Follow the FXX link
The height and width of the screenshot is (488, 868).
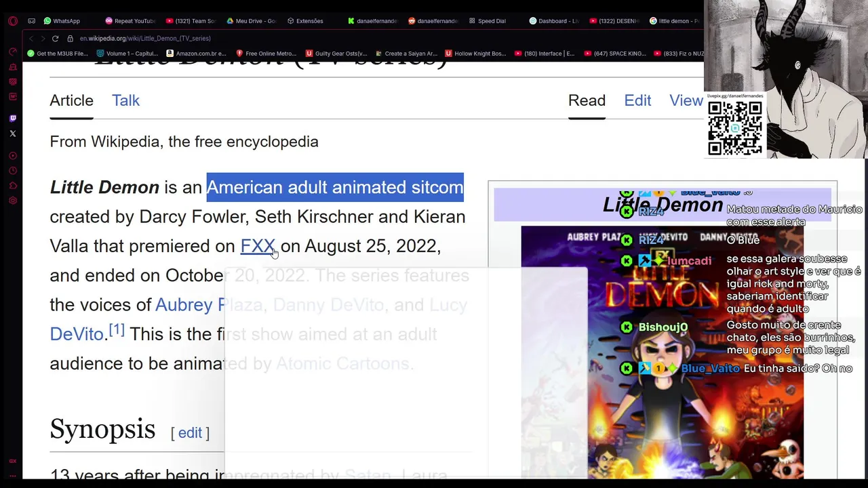[258, 246]
